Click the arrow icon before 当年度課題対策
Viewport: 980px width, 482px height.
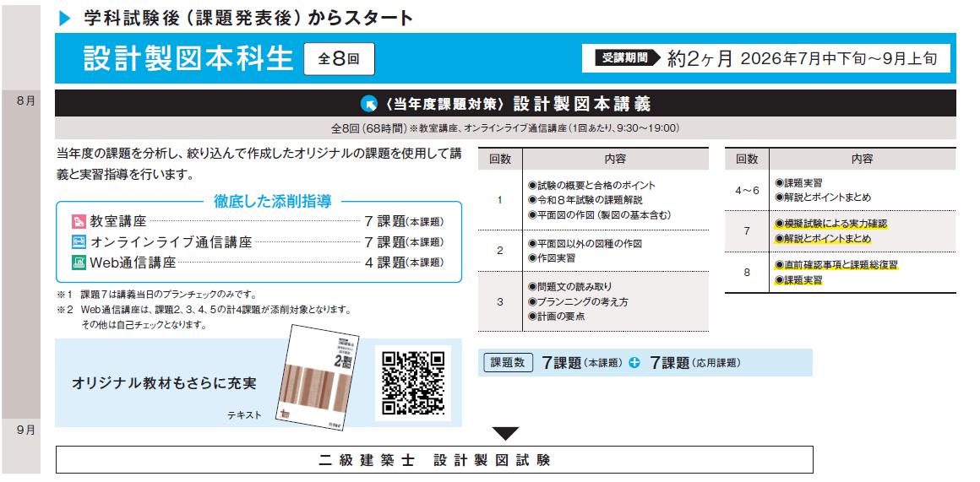[368, 104]
